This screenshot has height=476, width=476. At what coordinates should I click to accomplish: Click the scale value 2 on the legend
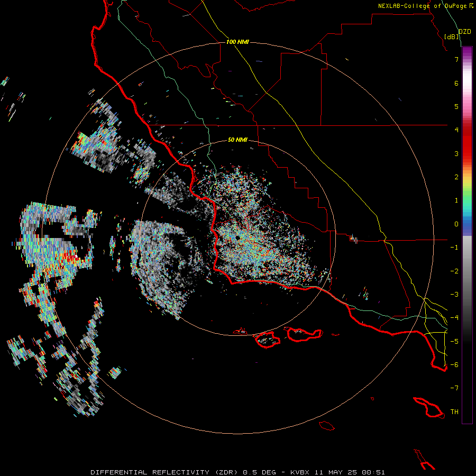[456, 177]
